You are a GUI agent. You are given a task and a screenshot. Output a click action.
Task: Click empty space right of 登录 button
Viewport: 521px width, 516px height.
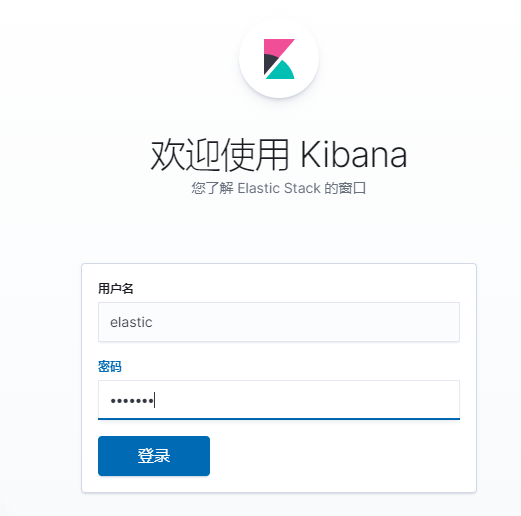333,456
